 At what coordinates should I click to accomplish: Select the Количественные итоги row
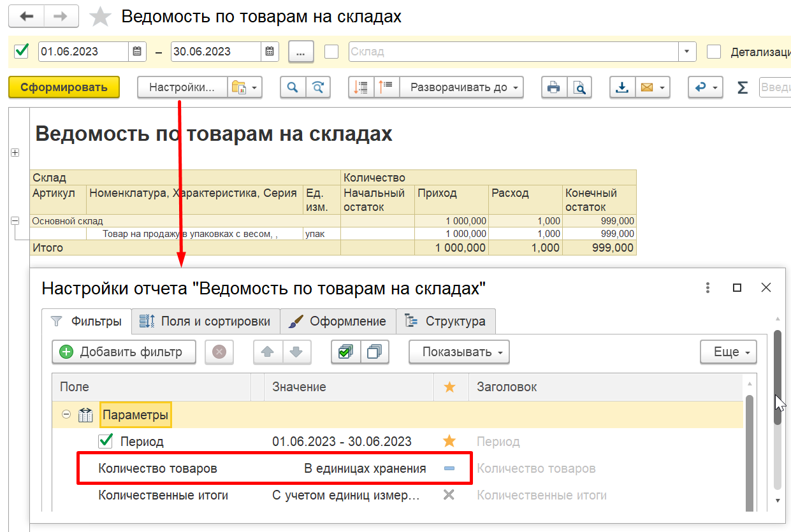click(398, 495)
